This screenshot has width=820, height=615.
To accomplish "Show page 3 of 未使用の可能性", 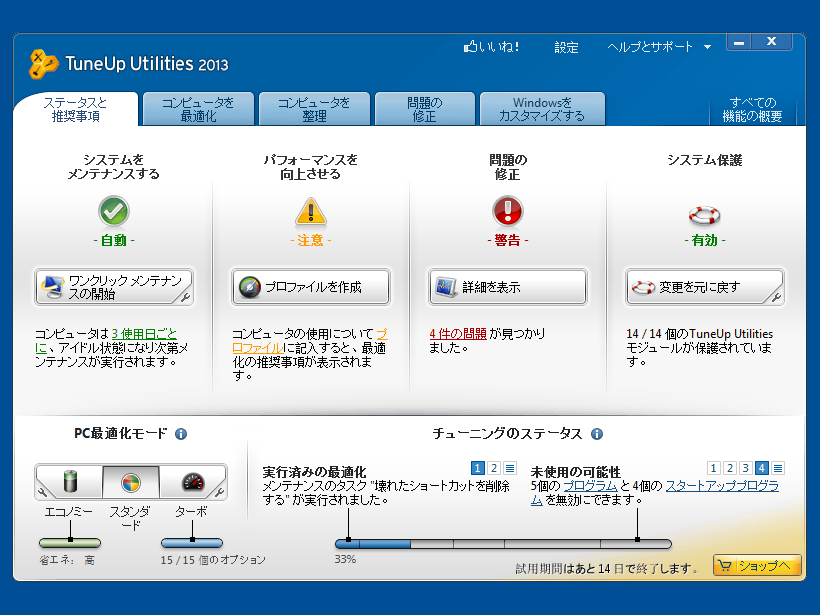I will tap(746, 468).
